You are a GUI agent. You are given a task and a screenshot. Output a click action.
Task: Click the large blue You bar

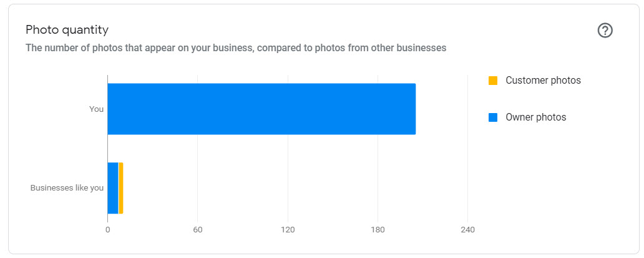(x=261, y=109)
